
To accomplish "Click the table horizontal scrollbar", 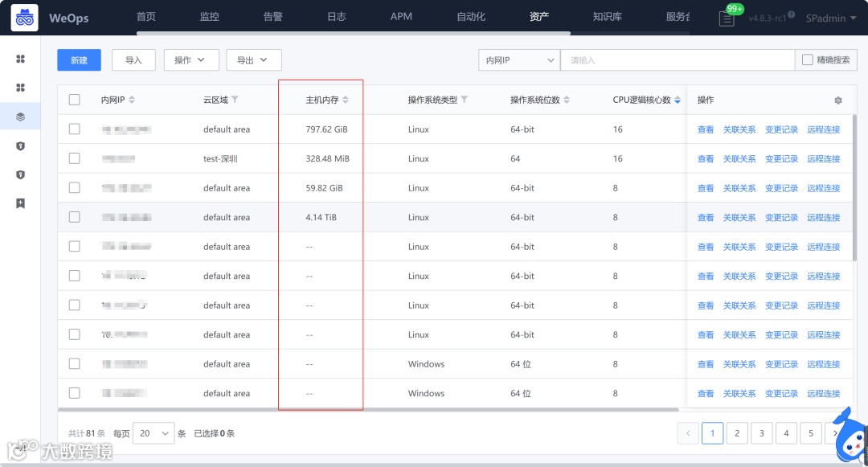I will tap(368, 410).
